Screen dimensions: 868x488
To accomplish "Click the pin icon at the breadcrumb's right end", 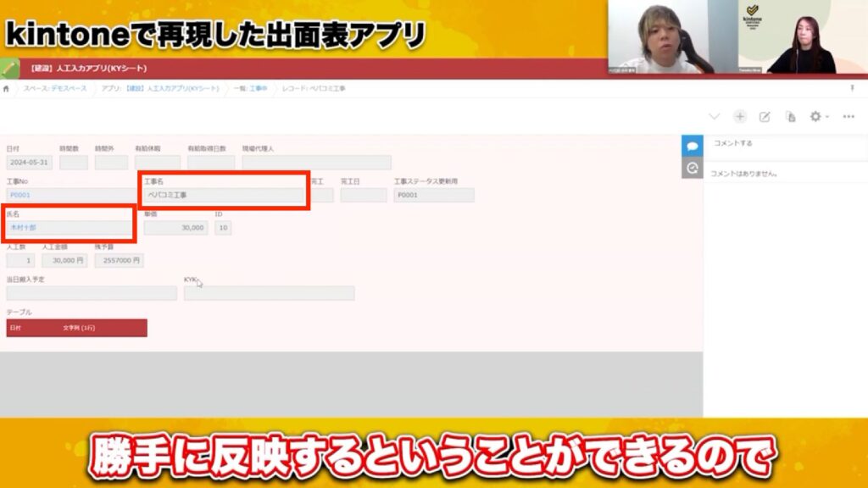I will [852, 88].
